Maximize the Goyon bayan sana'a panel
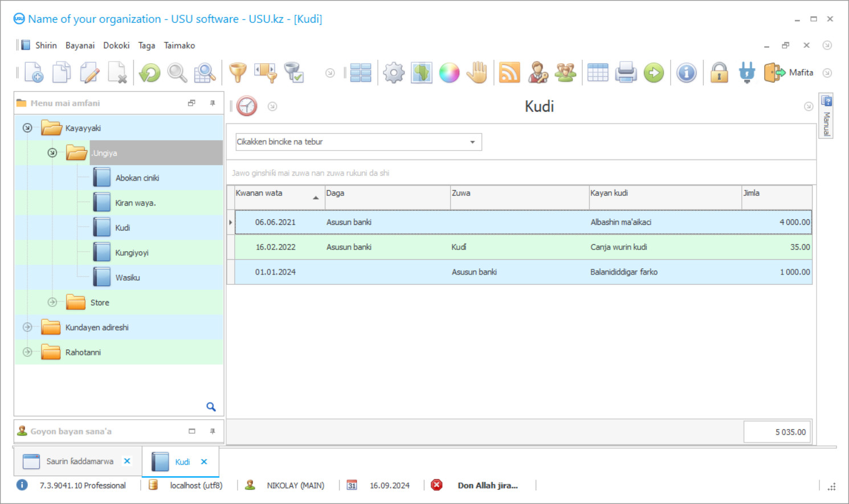 192,431
